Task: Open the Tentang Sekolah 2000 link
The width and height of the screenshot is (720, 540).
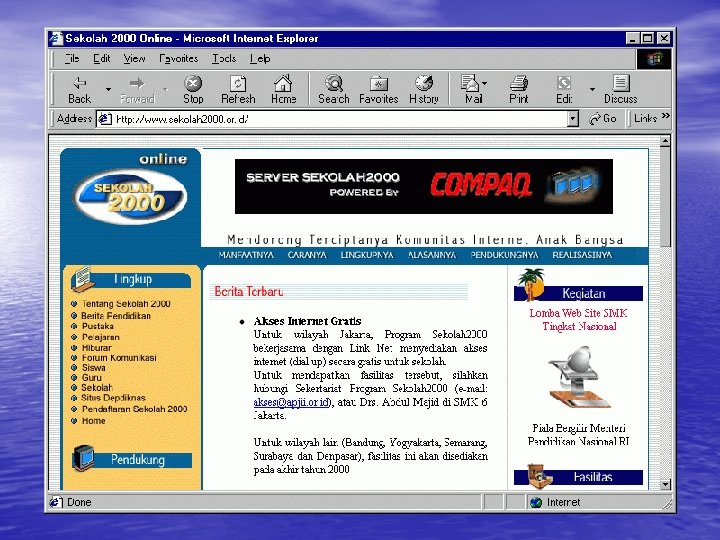Action: (x=126, y=304)
